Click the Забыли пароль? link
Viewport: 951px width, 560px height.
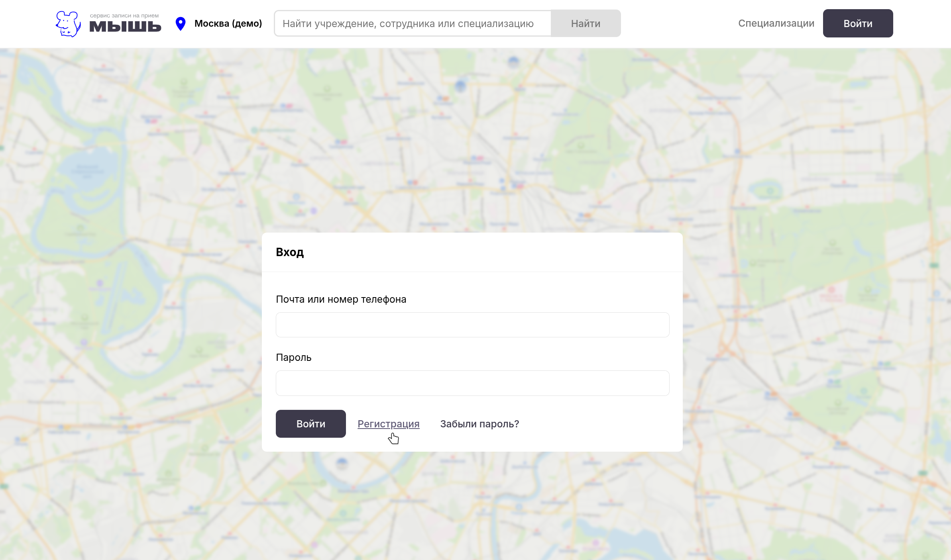[479, 424]
